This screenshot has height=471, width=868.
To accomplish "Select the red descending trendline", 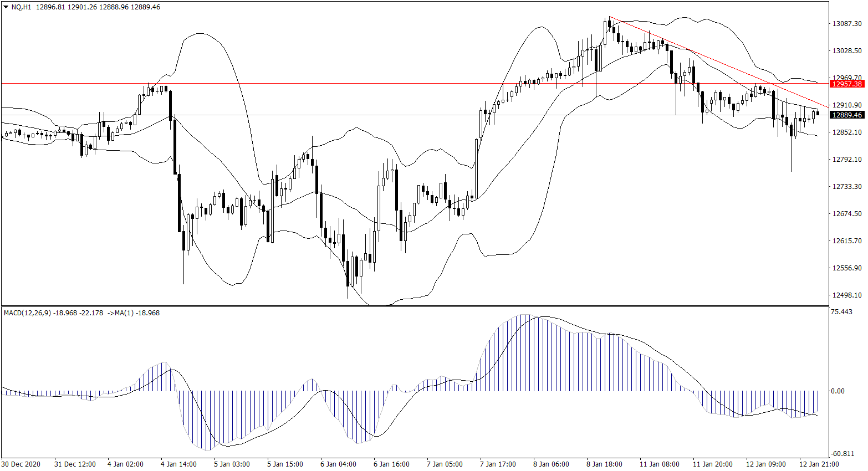I will (721, 62).
